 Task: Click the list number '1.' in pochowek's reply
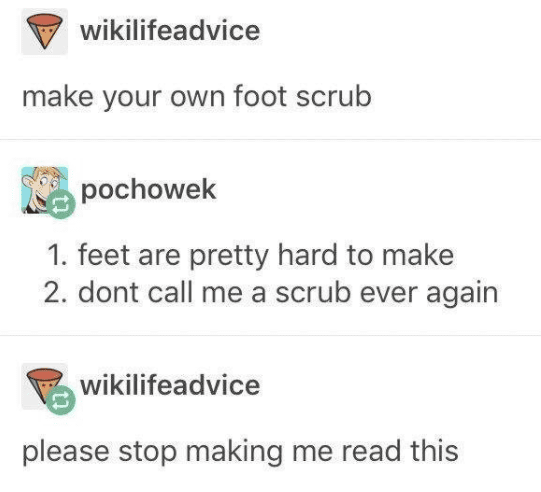[x=57, y=255]
